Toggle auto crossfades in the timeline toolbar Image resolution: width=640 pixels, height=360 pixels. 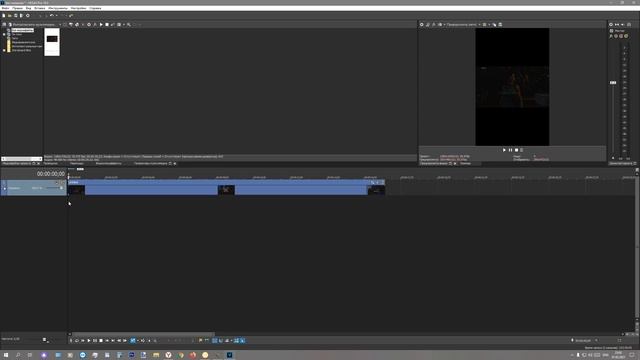[x=221, y=340]
